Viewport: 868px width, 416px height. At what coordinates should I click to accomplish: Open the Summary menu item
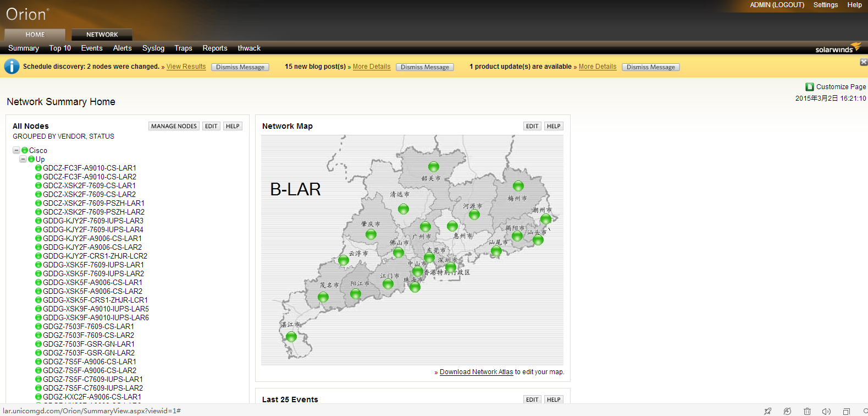click(x=24, y=48)
